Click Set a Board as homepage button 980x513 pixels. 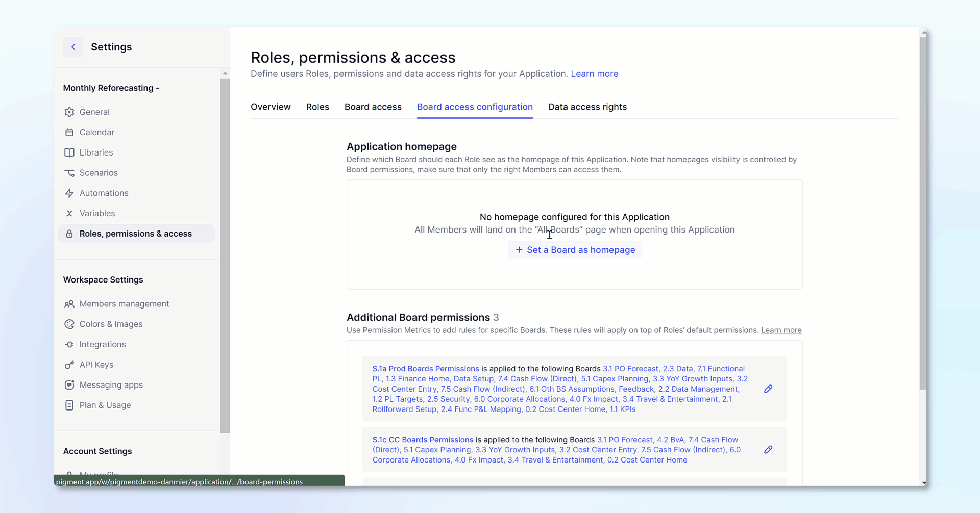[x=575, y=250]
